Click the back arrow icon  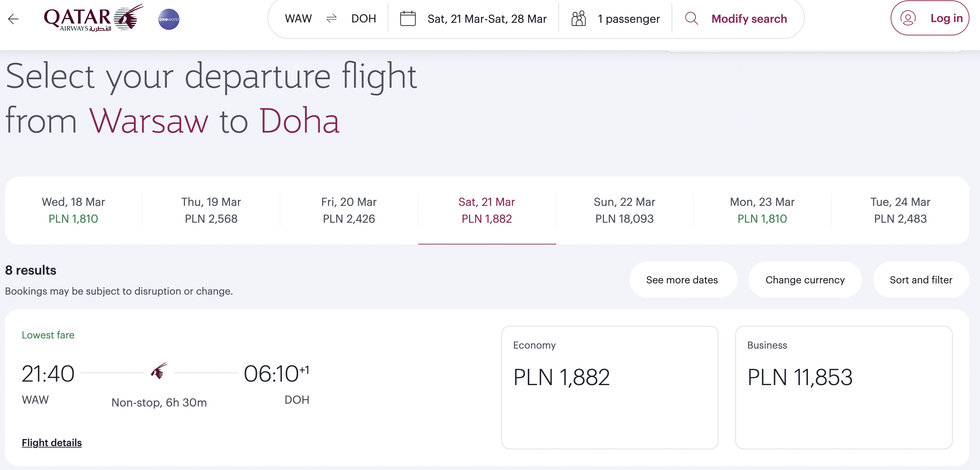pyautogui.click(x=13, y=19)
